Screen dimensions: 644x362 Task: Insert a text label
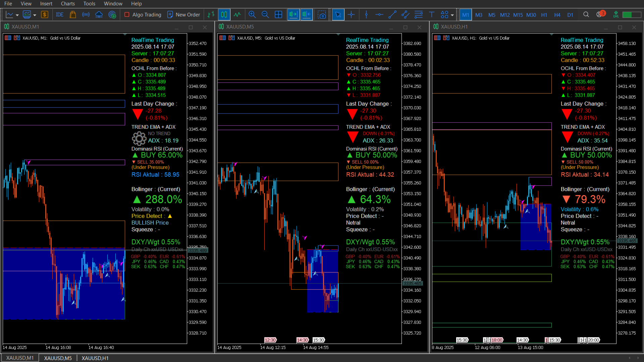click(x=432, y=15)
